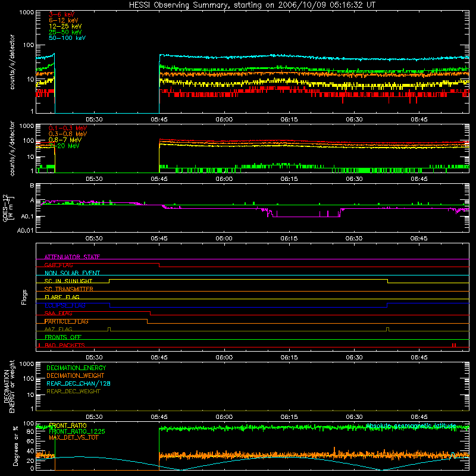Click the 06:45 tick under the GOES panel

click(x=419, y=239)
